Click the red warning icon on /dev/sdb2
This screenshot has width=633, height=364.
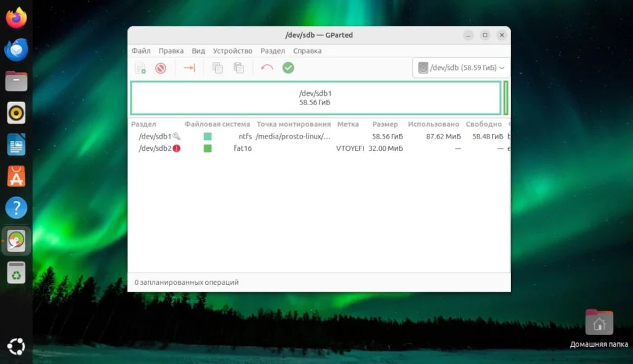click(176, 148)
